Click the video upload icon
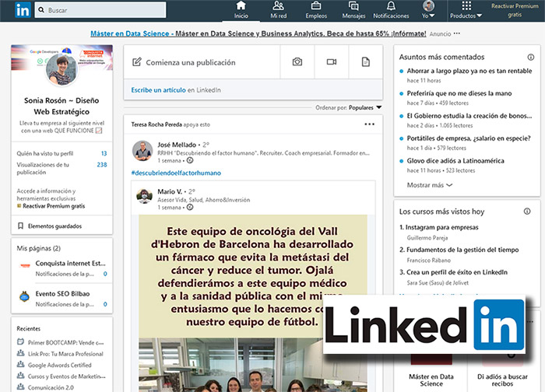Image resolution: width=545 pixels, height=392 pixels. [332, 61]
